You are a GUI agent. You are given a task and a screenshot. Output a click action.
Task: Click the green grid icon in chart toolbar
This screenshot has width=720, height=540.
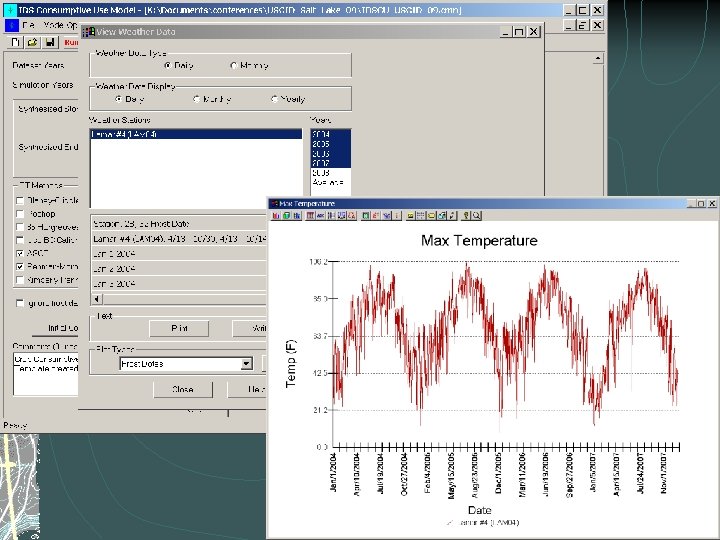(x=365, y=215)
